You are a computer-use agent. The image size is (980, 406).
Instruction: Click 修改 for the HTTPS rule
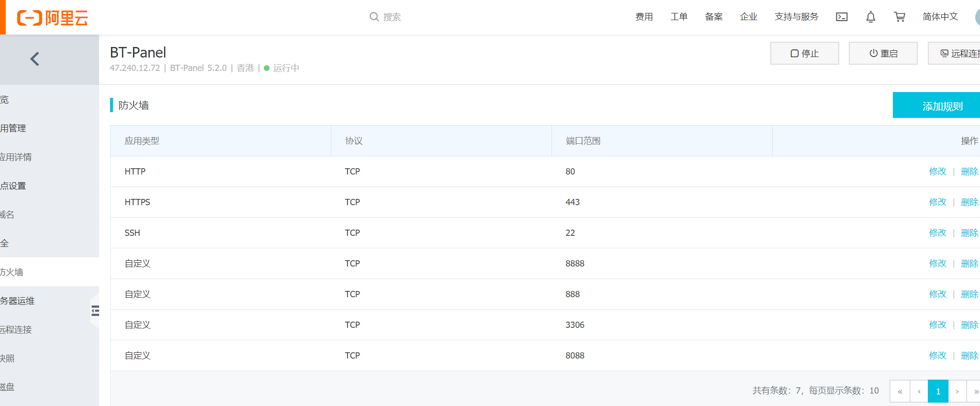click(x=938, y=202)
